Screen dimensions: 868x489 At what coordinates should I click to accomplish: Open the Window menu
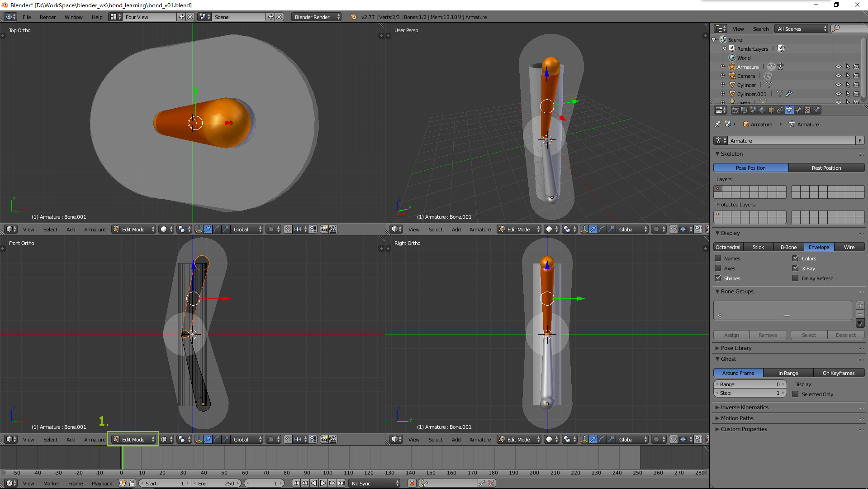tap(73, 17)
